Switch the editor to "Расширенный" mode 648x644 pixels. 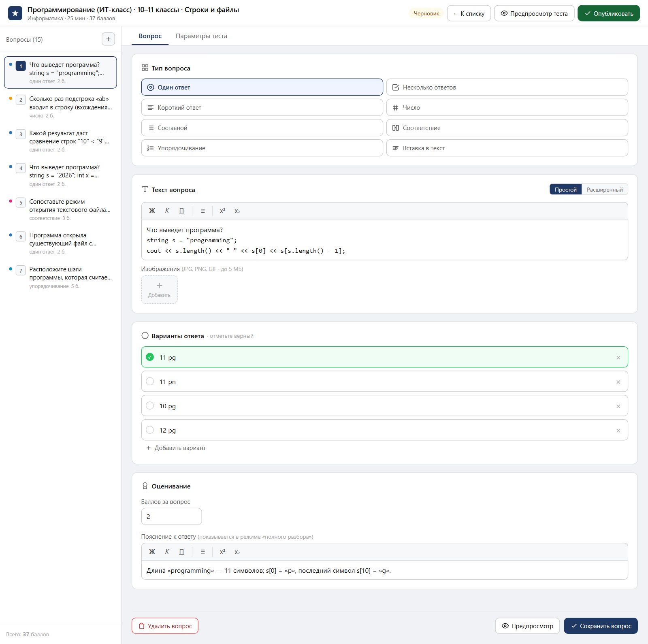tap(605, 190)
